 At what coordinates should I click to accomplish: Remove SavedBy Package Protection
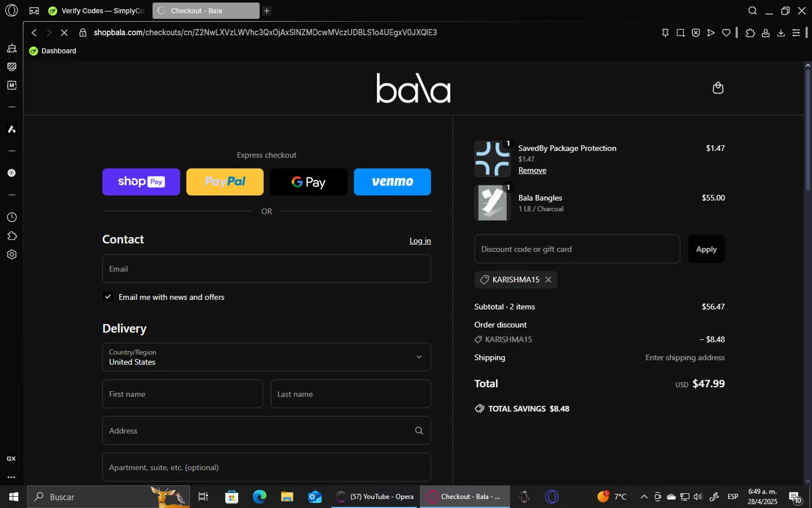[x=532, y=171]
